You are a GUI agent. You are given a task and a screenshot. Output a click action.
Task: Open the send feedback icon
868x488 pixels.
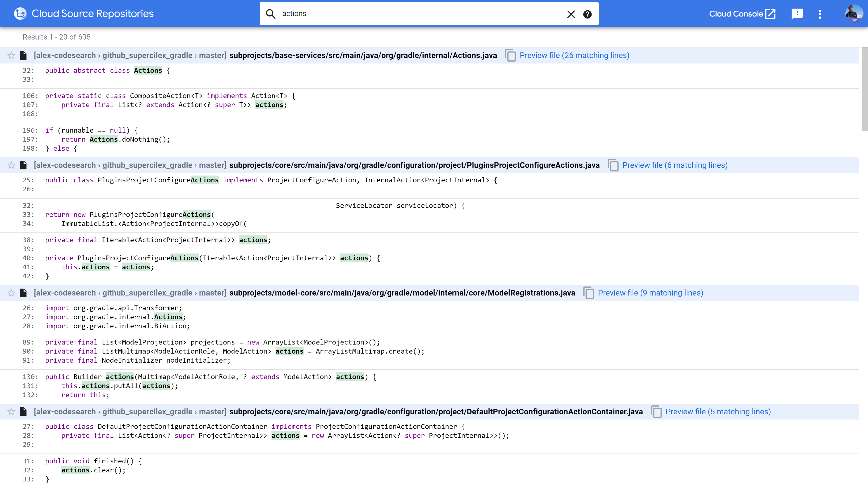pos(797,14)
